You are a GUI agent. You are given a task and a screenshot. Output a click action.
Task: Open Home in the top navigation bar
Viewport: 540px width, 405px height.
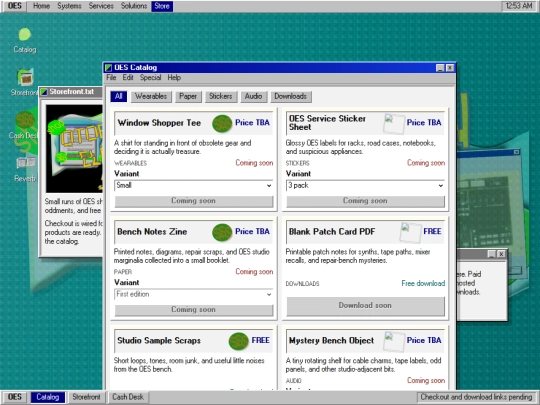(41, 6)
